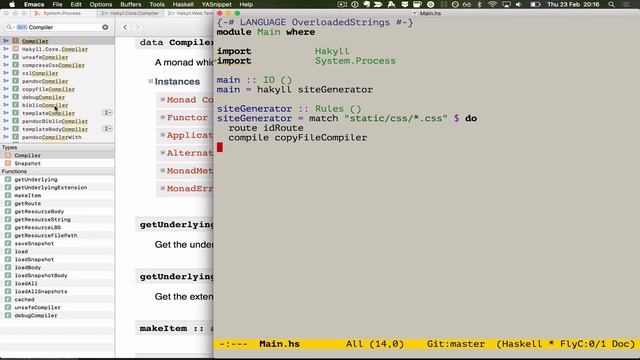Select Snapshot under Types in table of contents
Viewport: 640px width, 360px height.
57,163
